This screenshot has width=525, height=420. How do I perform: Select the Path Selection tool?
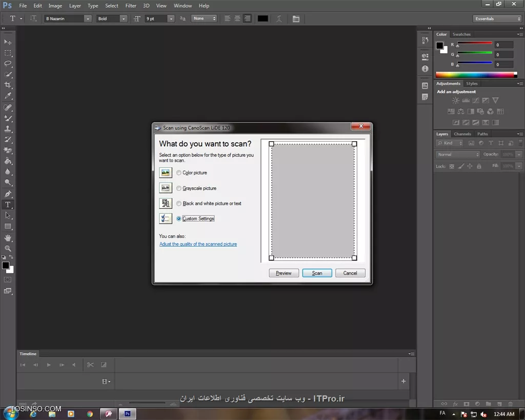(8, 215)
